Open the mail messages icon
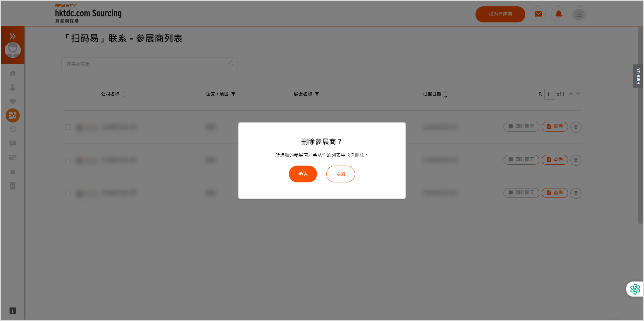 point(538,14)
